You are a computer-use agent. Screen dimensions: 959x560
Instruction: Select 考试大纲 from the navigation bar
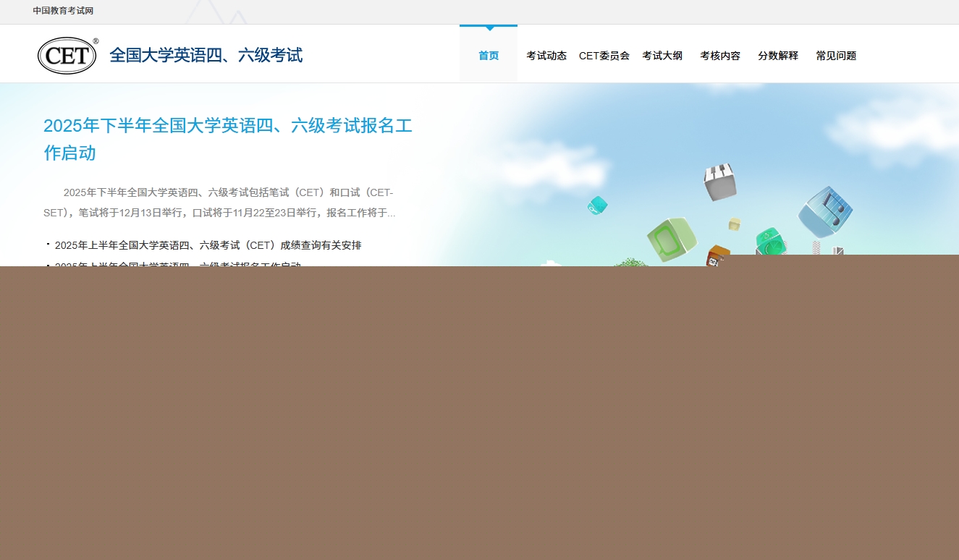[662, 56]
